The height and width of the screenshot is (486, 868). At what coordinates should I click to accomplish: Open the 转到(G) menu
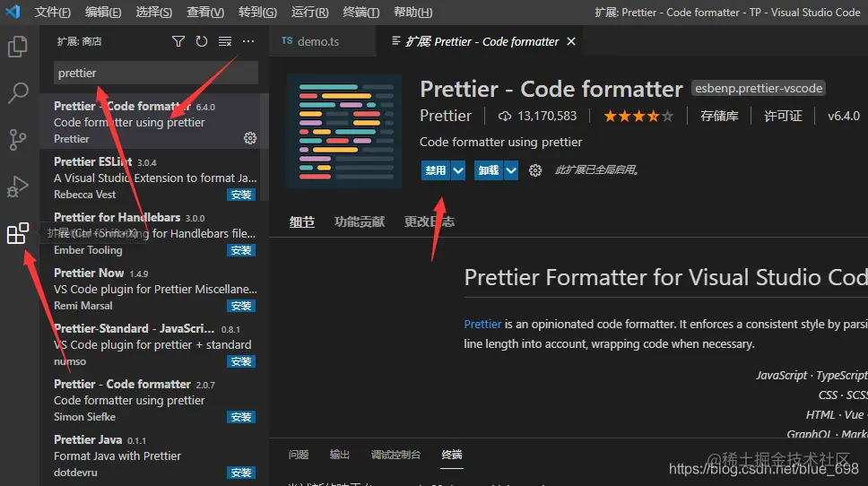(x=257, y=13)
